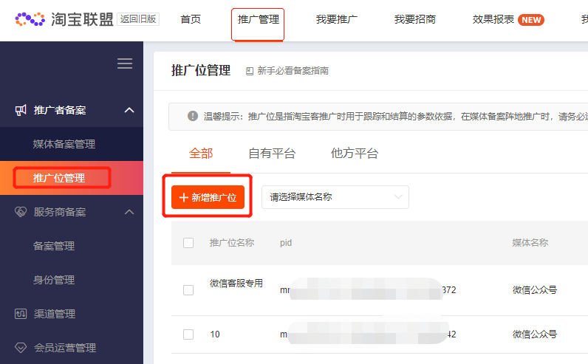The height and width of the screenshot is (364, 588).
Task: Open 渠道管理 in the sidebar
Action: pos(55,314)
